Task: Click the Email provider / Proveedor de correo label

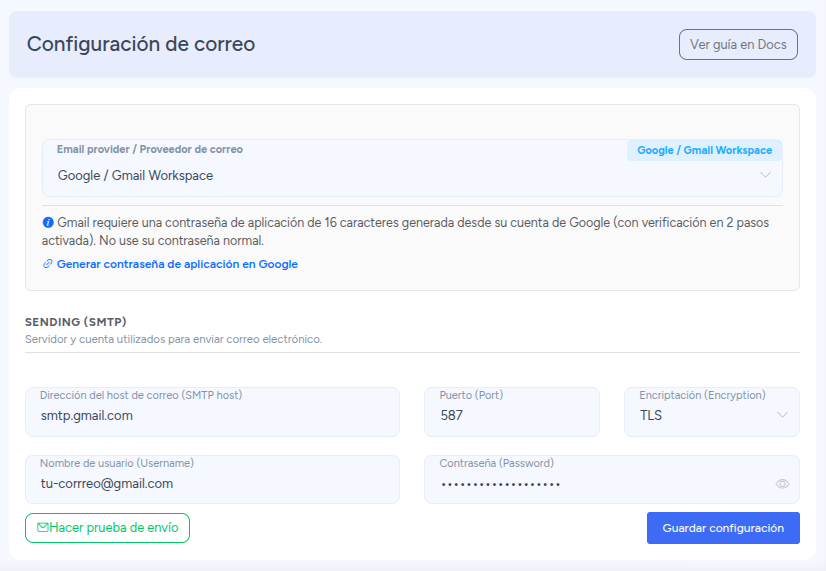Action: coord(150,150)
